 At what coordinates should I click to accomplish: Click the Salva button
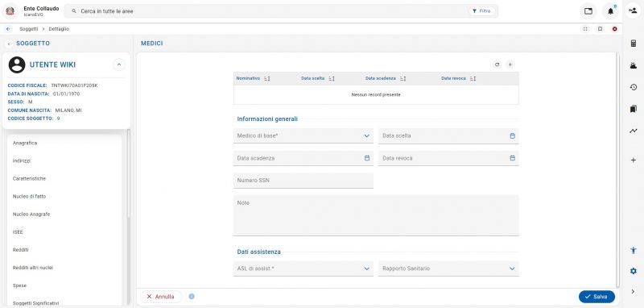597,297
